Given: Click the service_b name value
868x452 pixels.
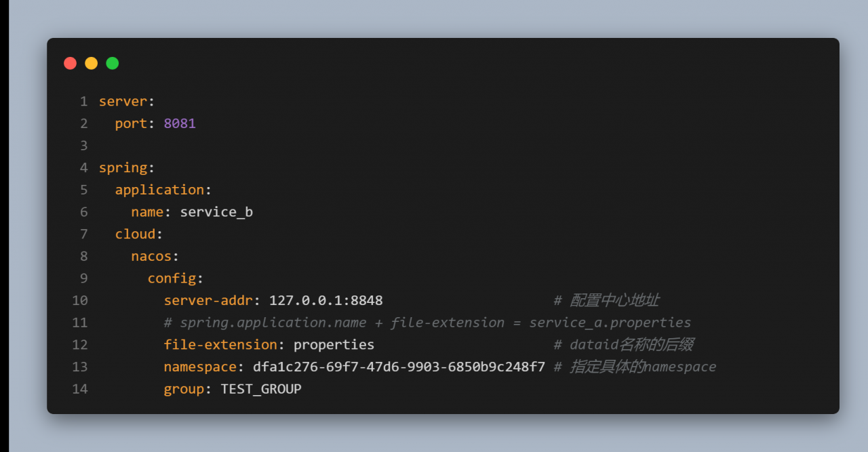Looking at the screenshot, I should pos(216,212).
